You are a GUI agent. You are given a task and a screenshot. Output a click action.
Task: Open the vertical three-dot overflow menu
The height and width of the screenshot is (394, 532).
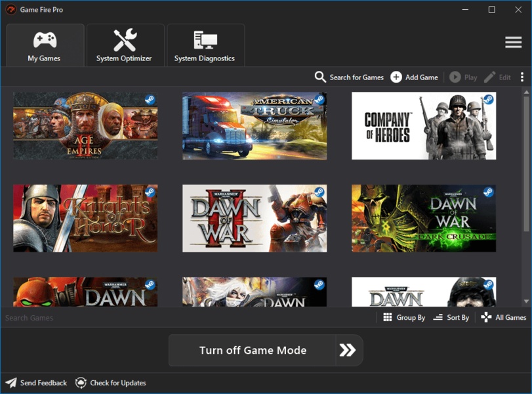pos(522,77)
